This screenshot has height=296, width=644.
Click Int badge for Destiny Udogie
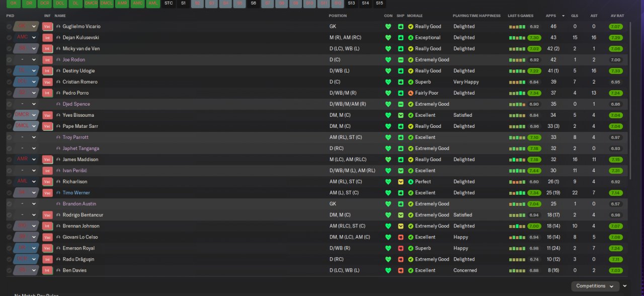(x=47, y=70)
